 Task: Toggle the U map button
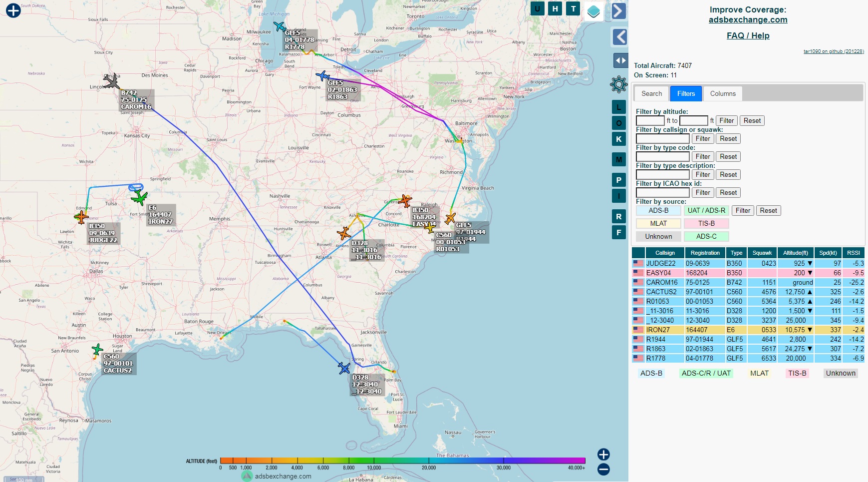point(538,8)
